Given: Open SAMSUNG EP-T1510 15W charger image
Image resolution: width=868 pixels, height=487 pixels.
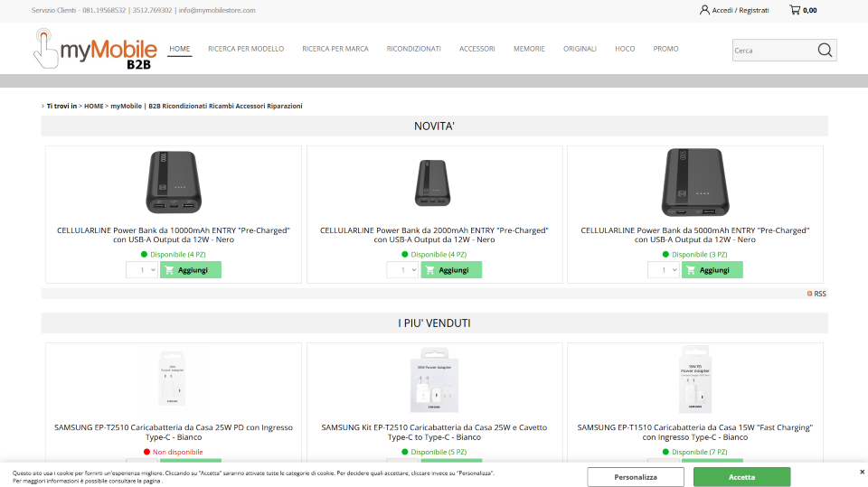Looking at the screenshot, I should 695,379.
